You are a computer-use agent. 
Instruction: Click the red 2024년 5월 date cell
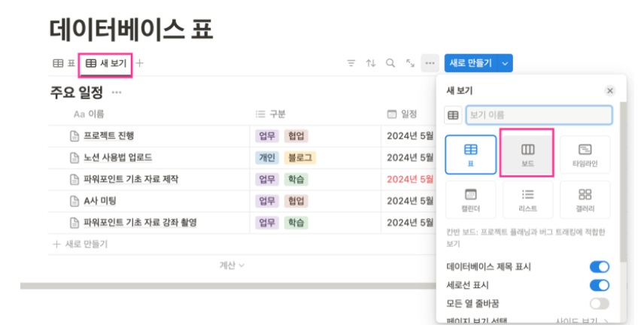[410, 180]
